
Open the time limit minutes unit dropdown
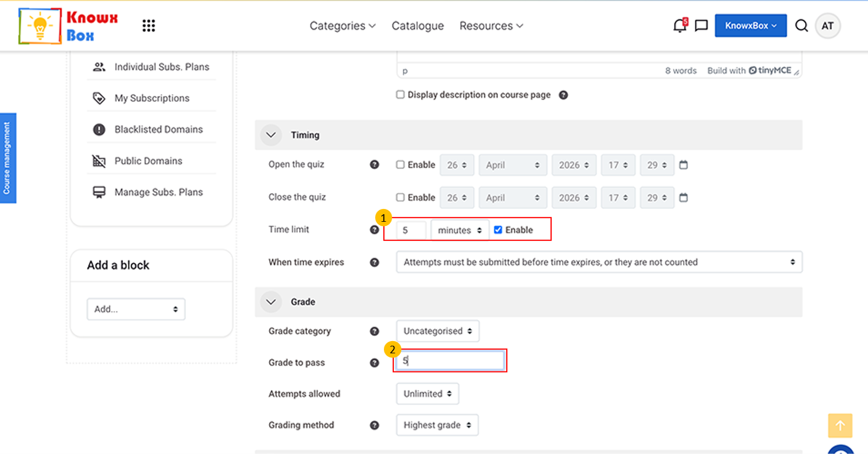(x=460, y=230)
